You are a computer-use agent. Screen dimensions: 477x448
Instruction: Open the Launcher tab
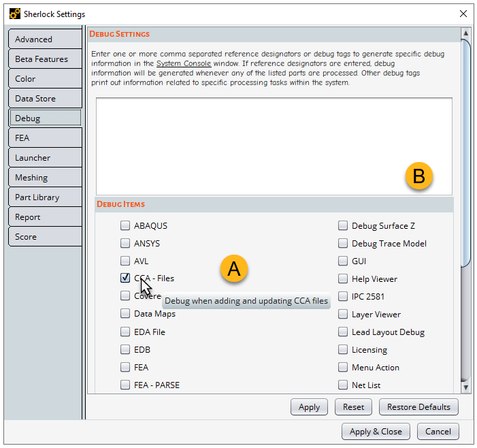click(x=45, y=158)
